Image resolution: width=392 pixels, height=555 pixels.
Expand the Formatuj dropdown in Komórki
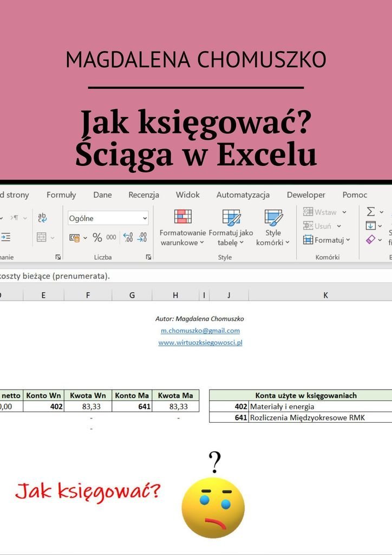348,240
